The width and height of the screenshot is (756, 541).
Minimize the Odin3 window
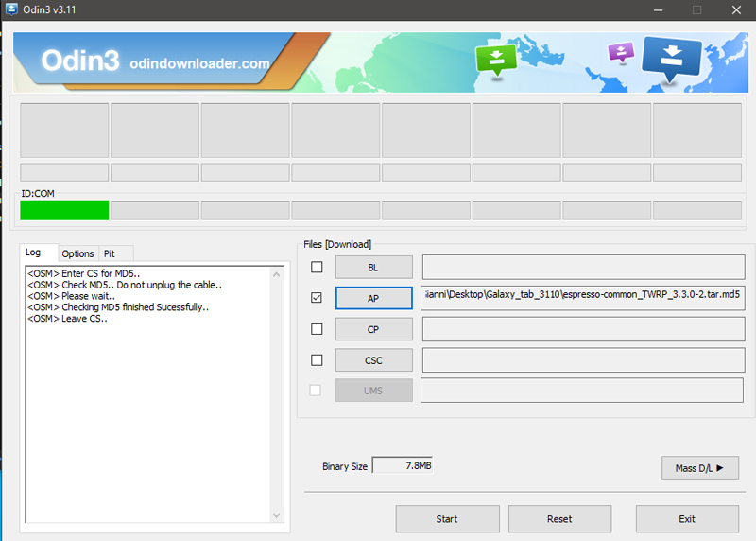coord(658,9)
